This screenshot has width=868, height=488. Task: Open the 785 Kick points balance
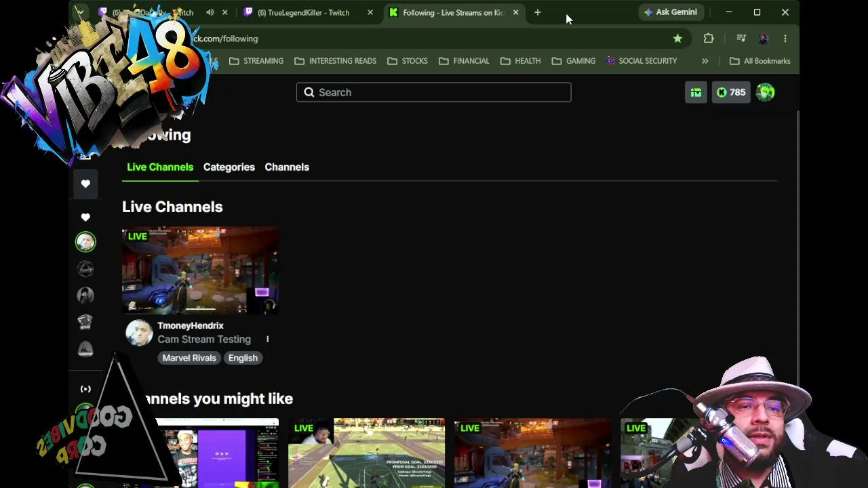click(x=731, y=92)
